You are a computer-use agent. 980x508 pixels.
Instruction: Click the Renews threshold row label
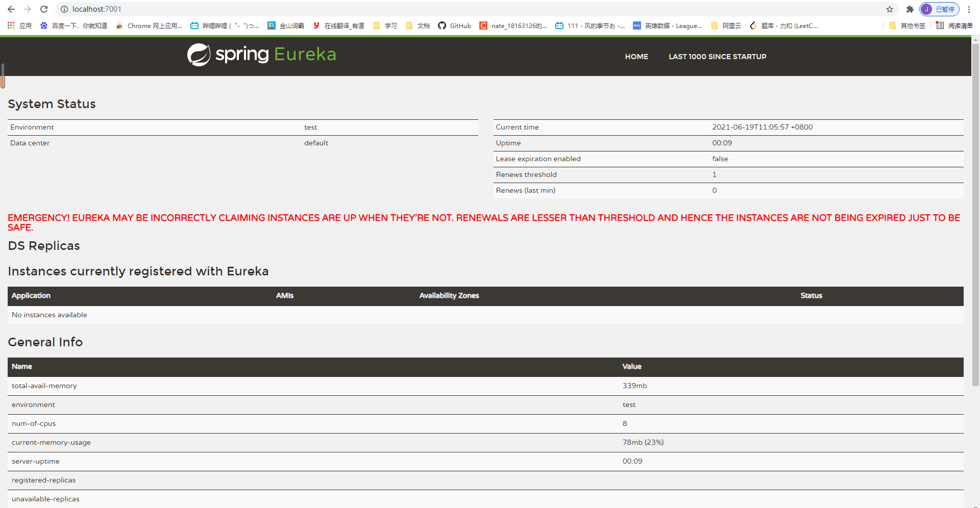pos(526,174)
